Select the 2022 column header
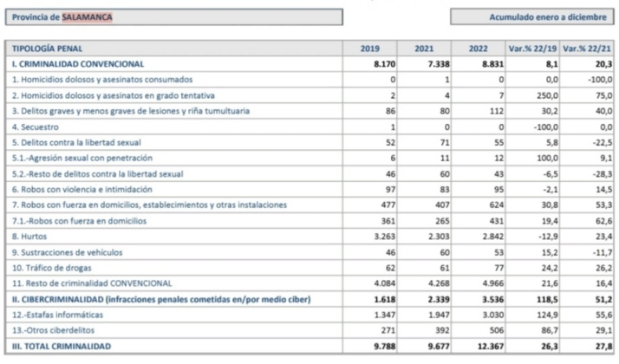Image resolution: width=619 pixels, height=364 pixels. [x=479, y=49]
